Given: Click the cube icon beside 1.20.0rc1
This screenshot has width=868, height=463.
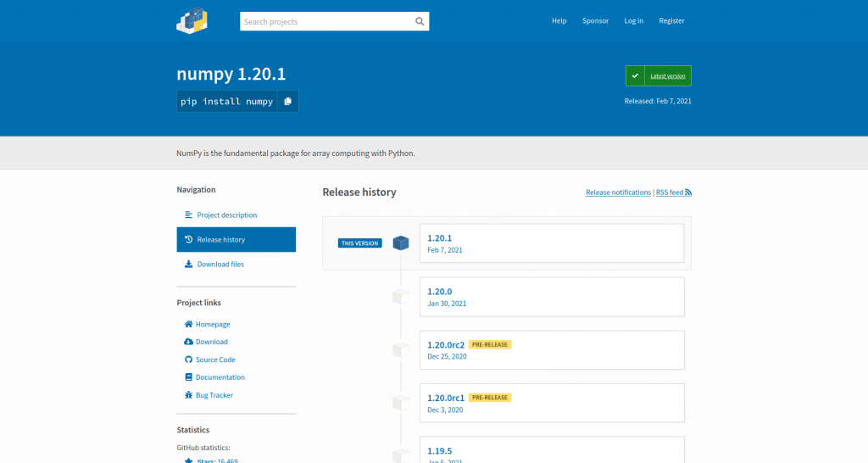Looking at the screenshot, I should (x=401, y=403).
